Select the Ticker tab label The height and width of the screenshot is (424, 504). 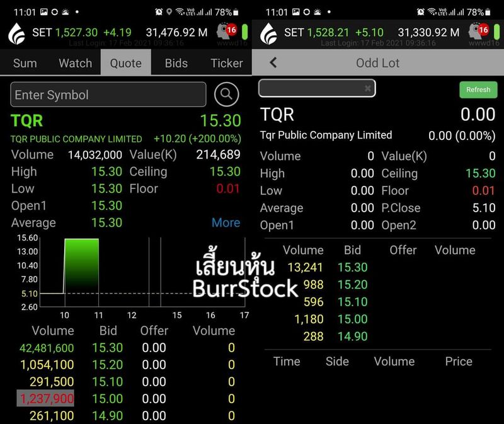point(226,63)
